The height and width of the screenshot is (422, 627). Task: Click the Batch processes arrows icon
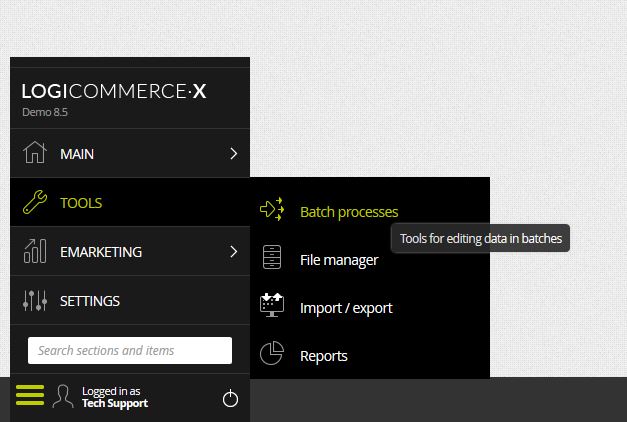(272, 209)
